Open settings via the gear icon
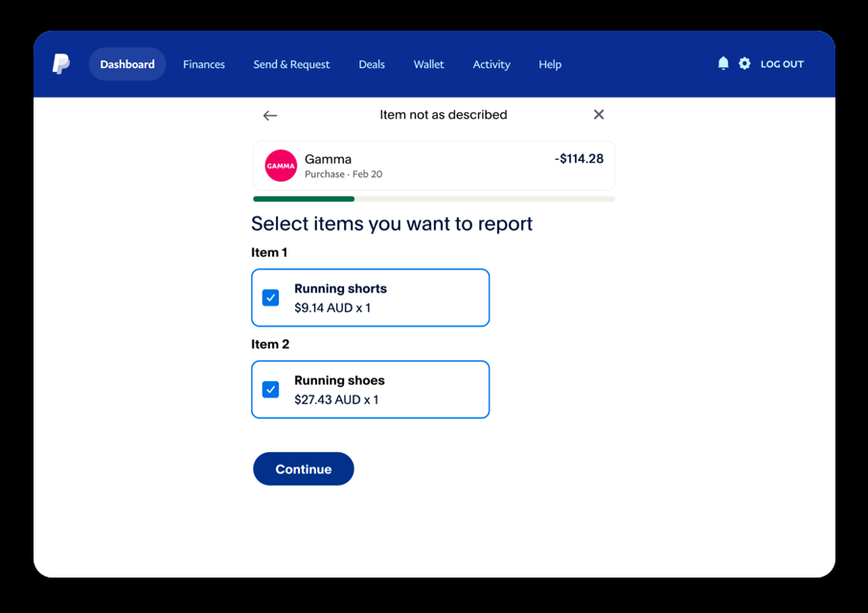868x613 pixels. (x=744, y=63)
